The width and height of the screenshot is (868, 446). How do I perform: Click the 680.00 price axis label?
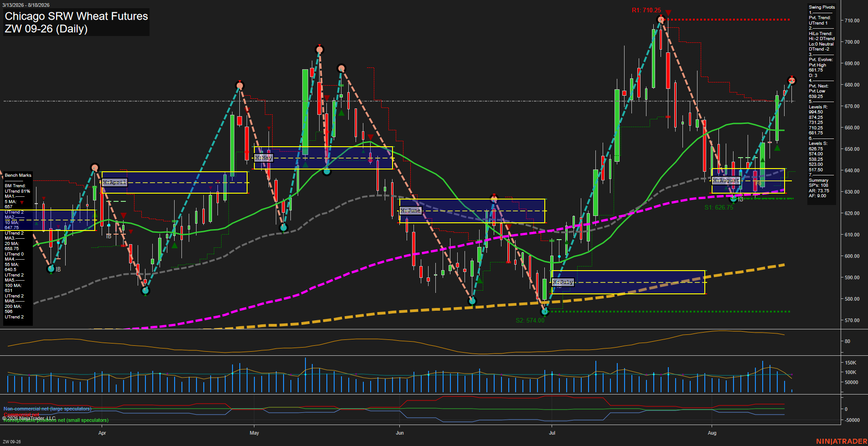(x=852, y=85)
